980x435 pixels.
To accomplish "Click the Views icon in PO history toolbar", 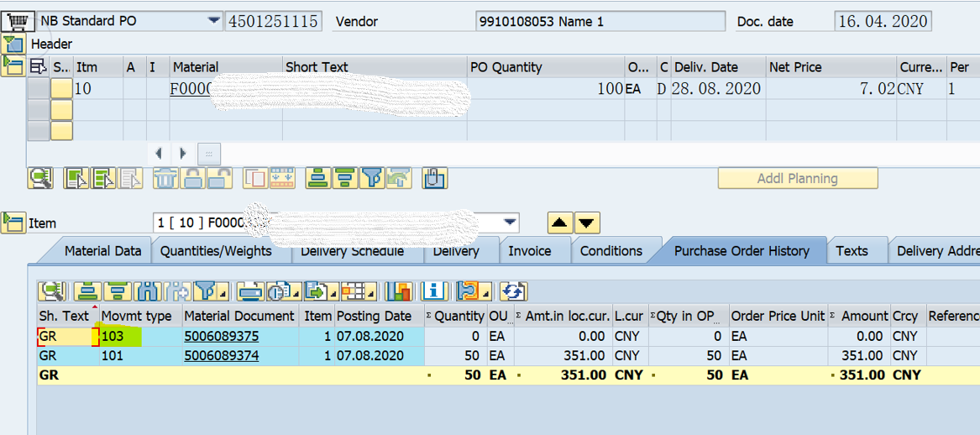I will click(278, 291).
